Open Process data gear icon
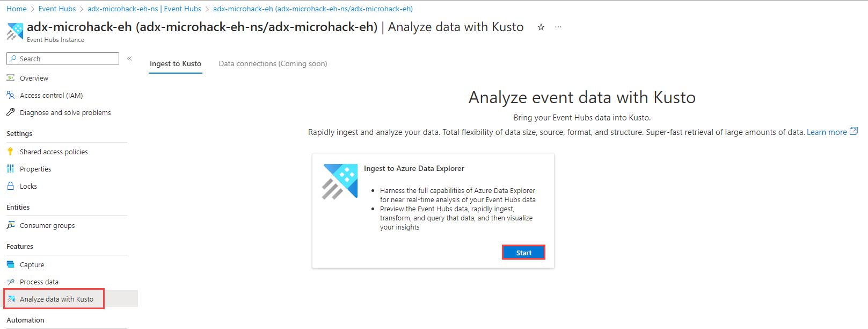Screen dimensions: 868x329 click(11, 282)
